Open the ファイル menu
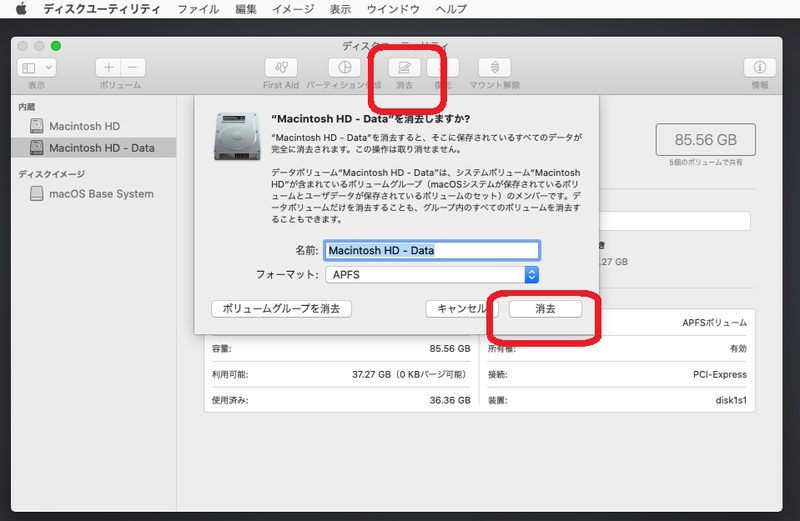The width and height of the screenshot is (800, 521). point(198,9)
